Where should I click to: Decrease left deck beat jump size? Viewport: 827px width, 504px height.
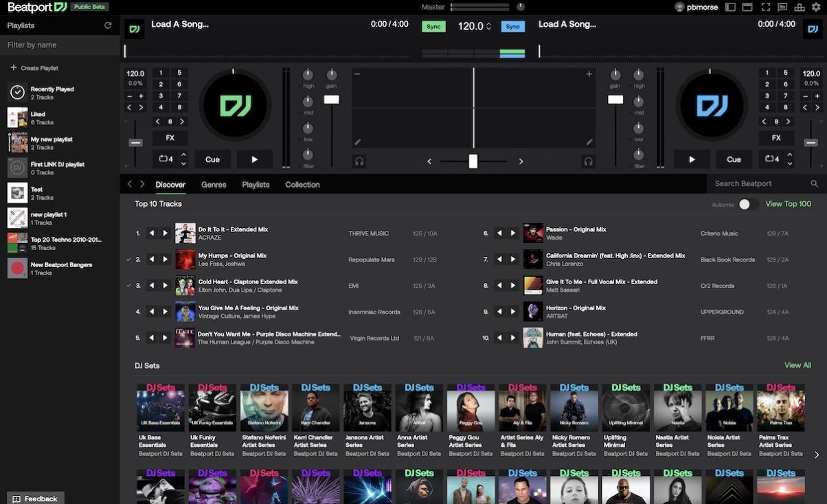pos(157,122)
